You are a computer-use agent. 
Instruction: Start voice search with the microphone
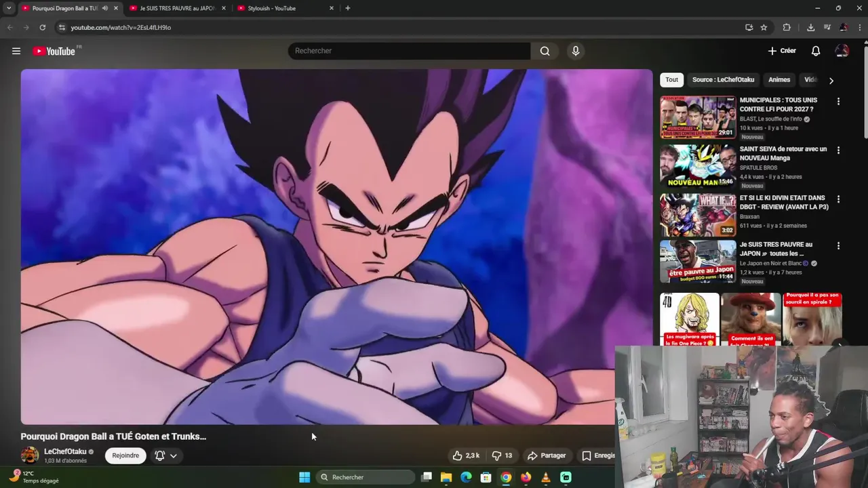(576, 51)
